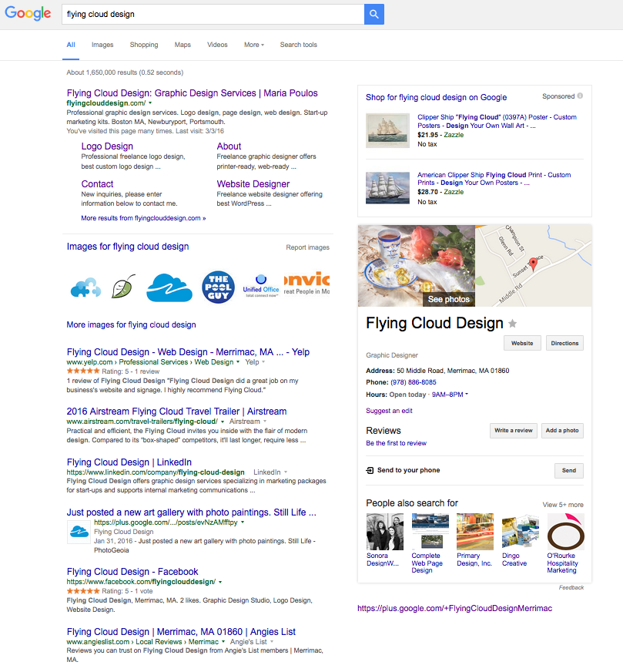The image size is (623, 672).
Task: Open the blue wave cloud image thumbnail
Action: (169, 287)
